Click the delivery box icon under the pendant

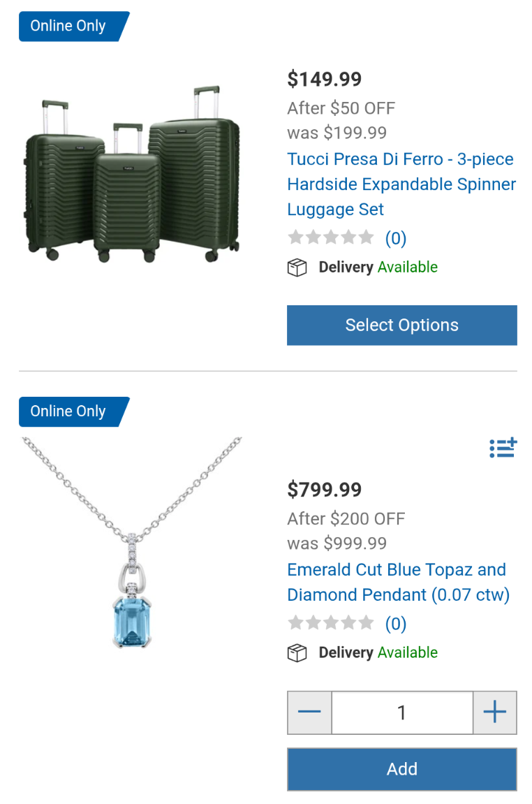coord(297,653)
